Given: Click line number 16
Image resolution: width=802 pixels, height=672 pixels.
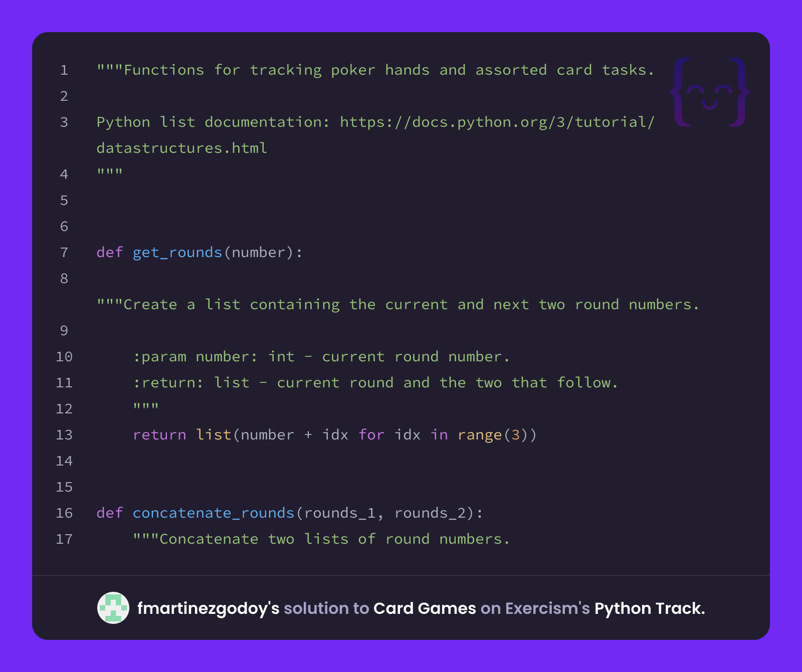Looking at the screenshot, I should 64,513.
